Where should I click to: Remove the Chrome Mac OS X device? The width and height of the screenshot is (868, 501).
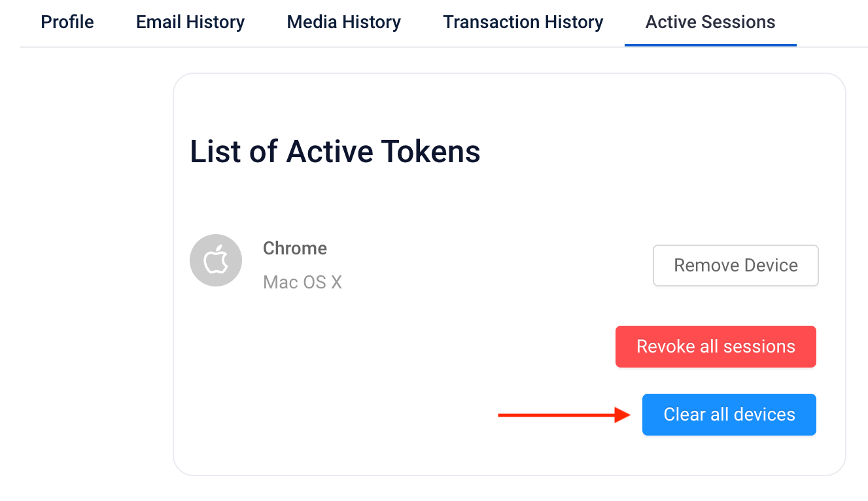coord(736,266)
